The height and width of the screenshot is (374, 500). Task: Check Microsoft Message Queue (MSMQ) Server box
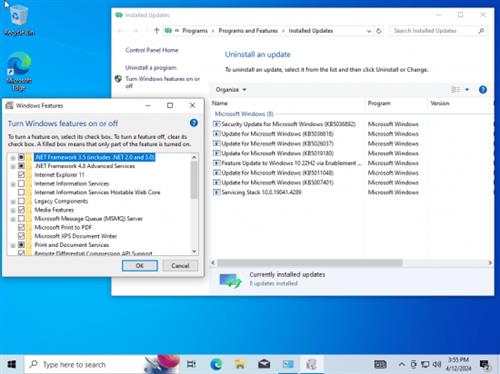click(21, 219)
